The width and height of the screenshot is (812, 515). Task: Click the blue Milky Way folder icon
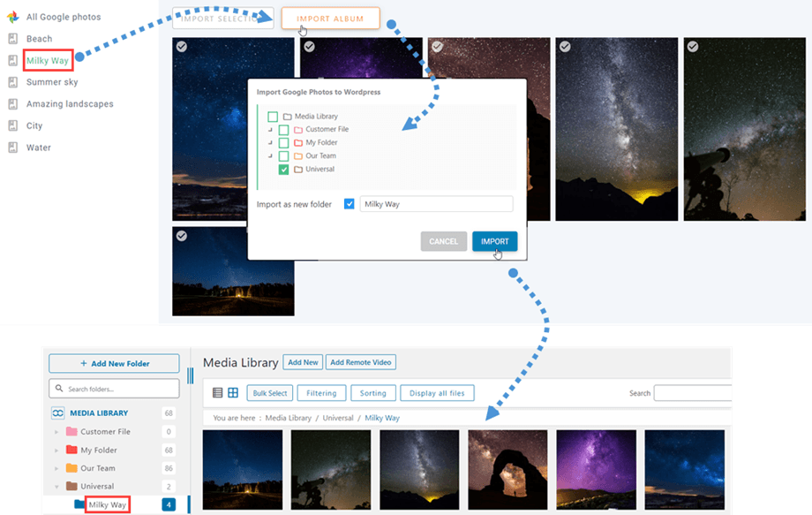79,504
